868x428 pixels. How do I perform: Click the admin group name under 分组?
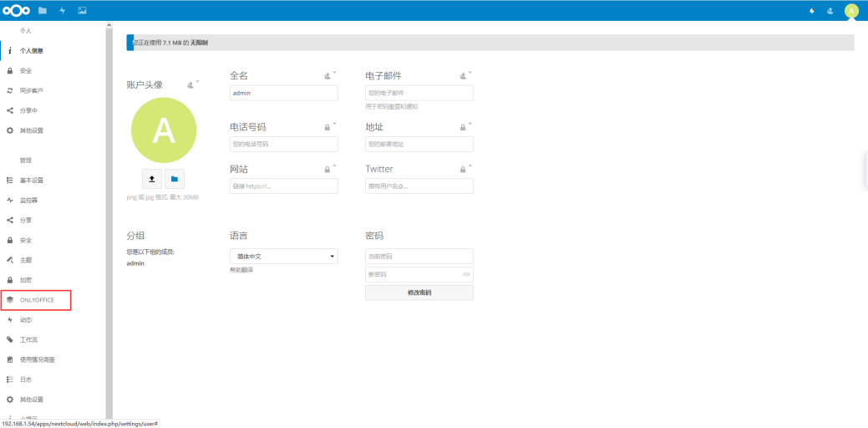(x=135, y=263)
